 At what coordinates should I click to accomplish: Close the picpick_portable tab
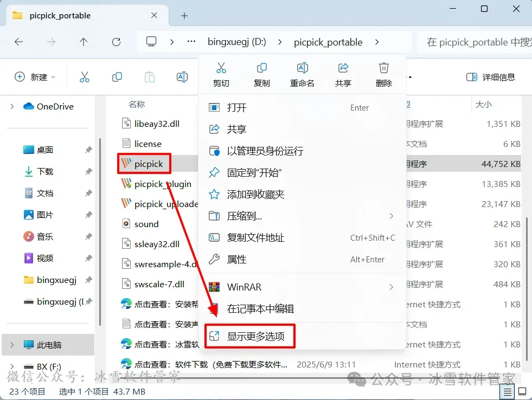coord(154,15)
